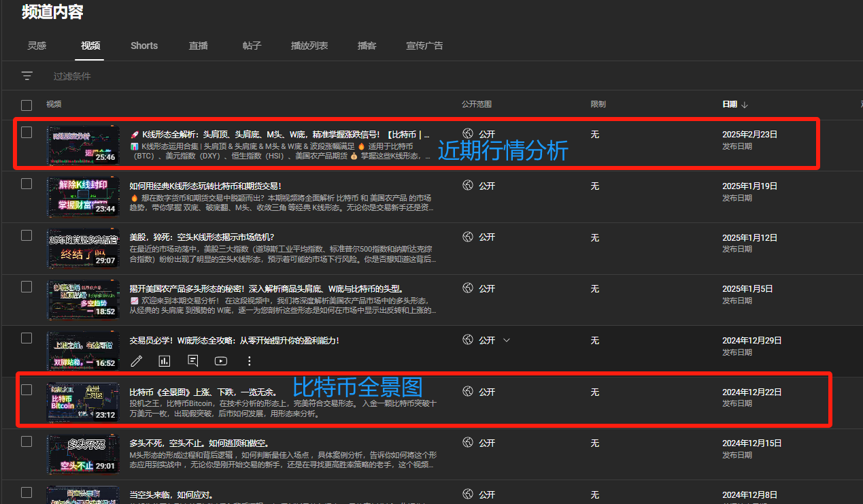This screenshot has width=863, height=504.
Task: Switch to the 宣传广告 tab
Action: tap(424, 46)
